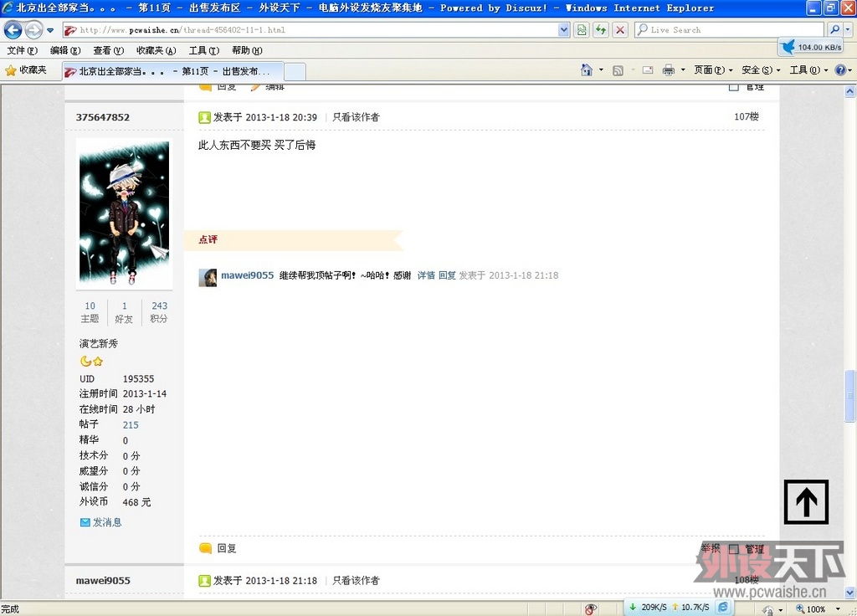Open the Help question mark icon
The width and height of the screenshot is (857, 616).
(840, 70)
